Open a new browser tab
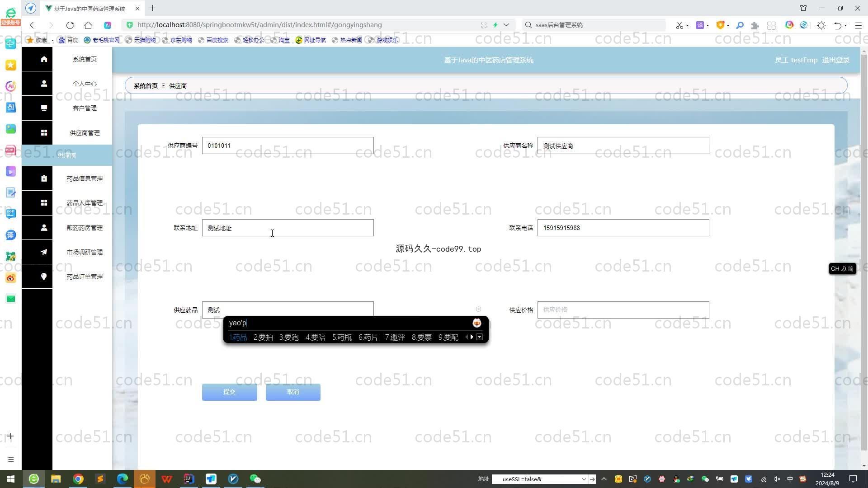This screenshot has height=488, width=868. click(x=153, y=8)
